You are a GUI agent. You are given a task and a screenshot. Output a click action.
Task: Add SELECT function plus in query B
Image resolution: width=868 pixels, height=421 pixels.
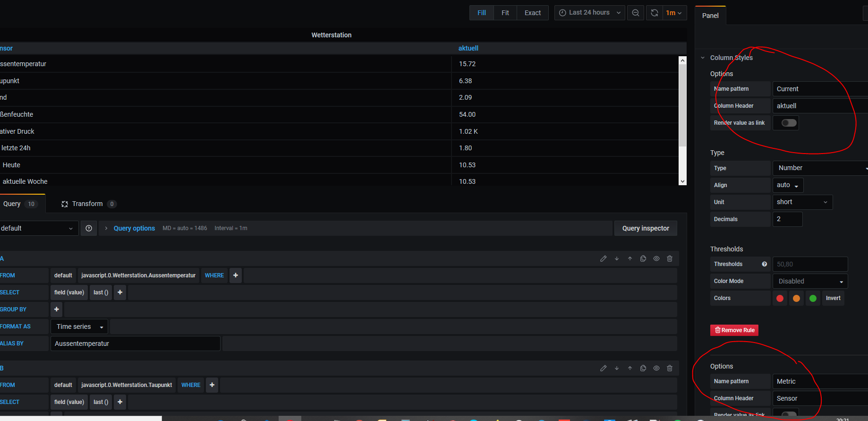120,402
